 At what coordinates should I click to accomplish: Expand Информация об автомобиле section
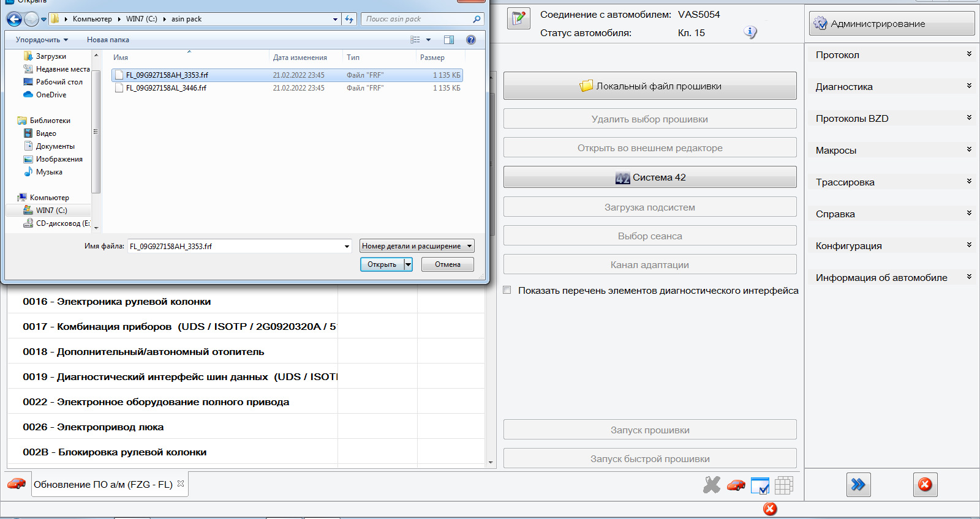pyautogui.click(x=891, y=277)
